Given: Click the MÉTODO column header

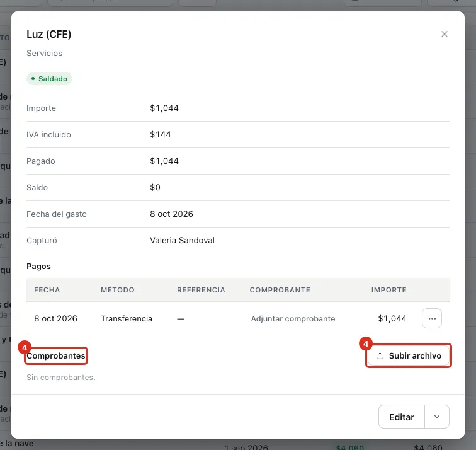Looking at the screenshot, I should click(x=118, y=290).
